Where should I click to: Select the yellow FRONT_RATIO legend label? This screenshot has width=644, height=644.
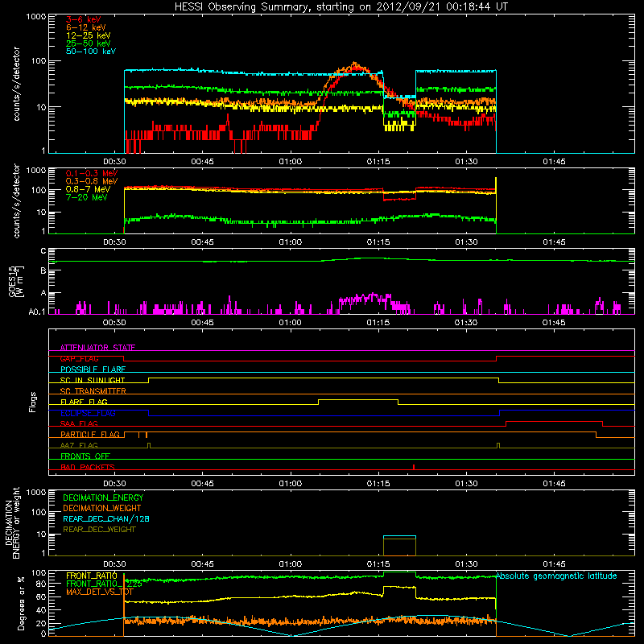pos(92,576)
